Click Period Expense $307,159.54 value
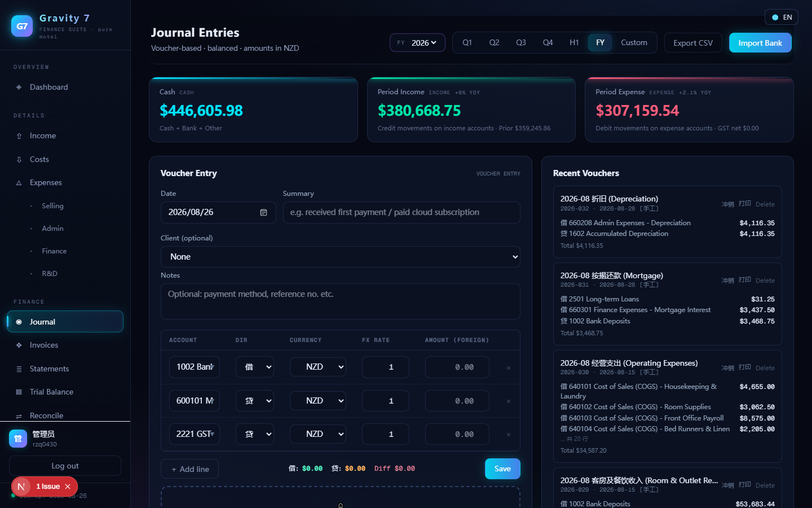The width and height of the screenshot is (812, 508). pos(637,111)
